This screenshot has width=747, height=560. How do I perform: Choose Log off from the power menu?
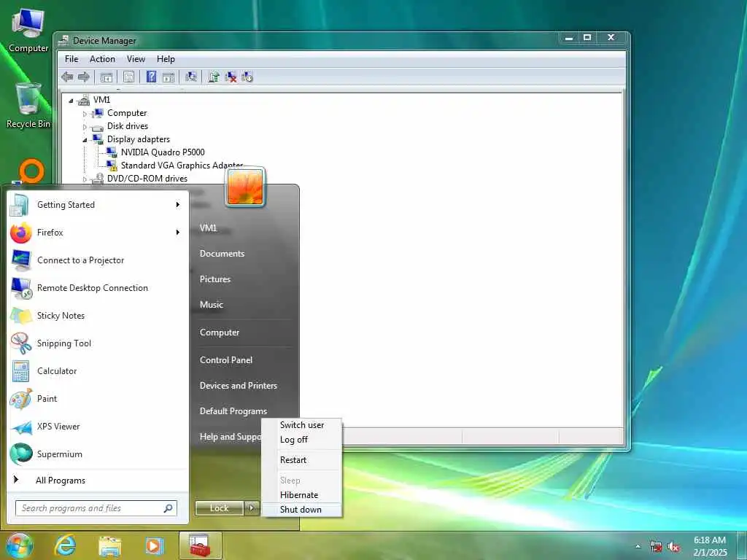[302, 440]
